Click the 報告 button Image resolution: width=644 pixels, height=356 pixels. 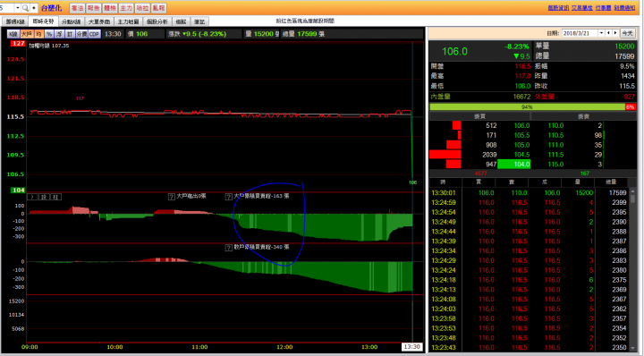pyautogui.click(x=94, y=8)
